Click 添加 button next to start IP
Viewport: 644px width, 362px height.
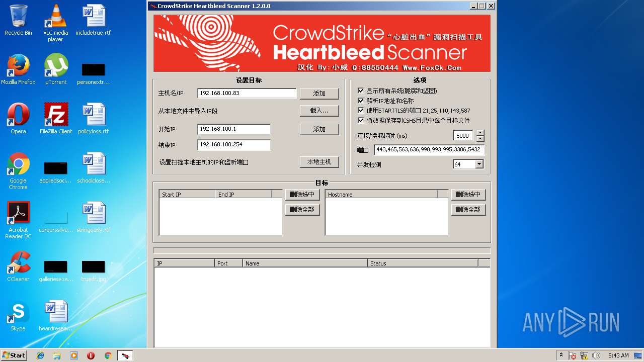[x=319, y=129]
